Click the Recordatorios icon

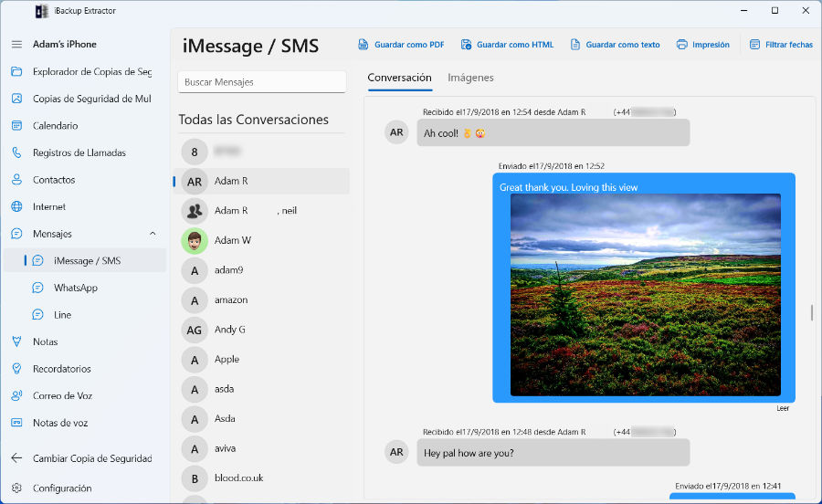[x=16, y=368]
